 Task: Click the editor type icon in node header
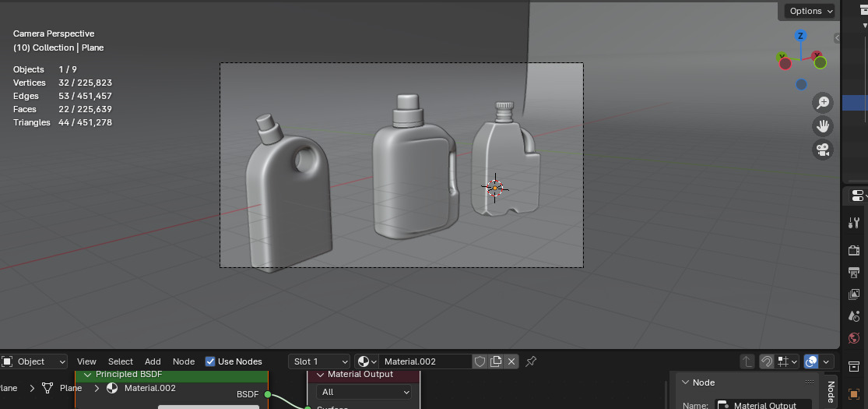point(7,362)
